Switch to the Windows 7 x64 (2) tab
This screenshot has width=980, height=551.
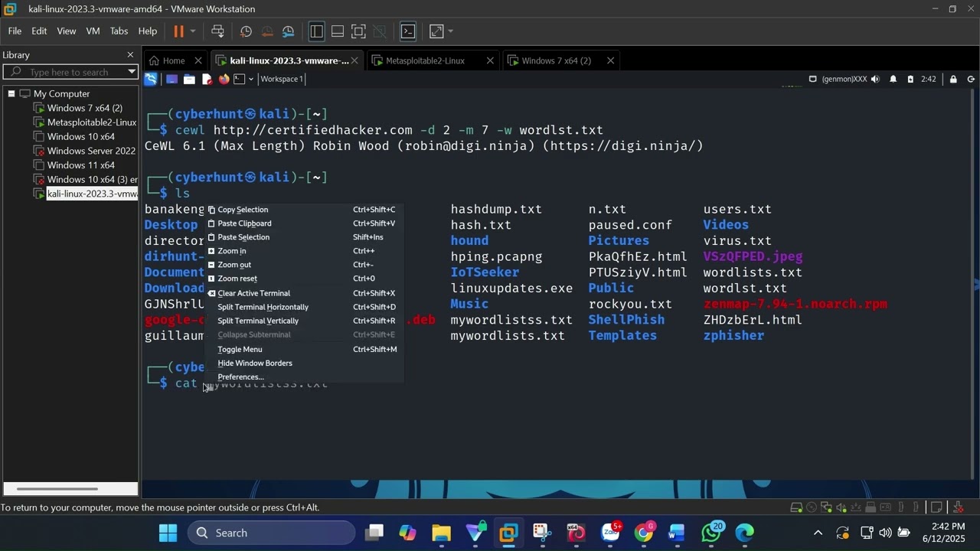click(556, 60)
